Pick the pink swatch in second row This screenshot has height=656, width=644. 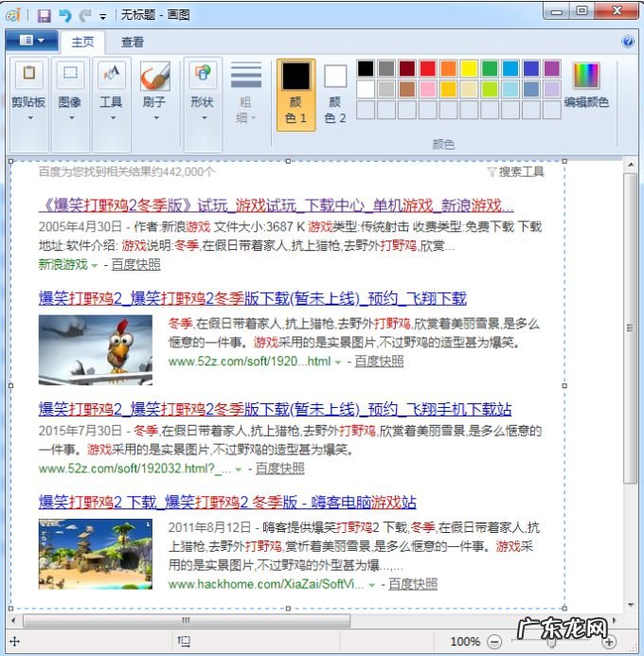click(x=428, y=89)
